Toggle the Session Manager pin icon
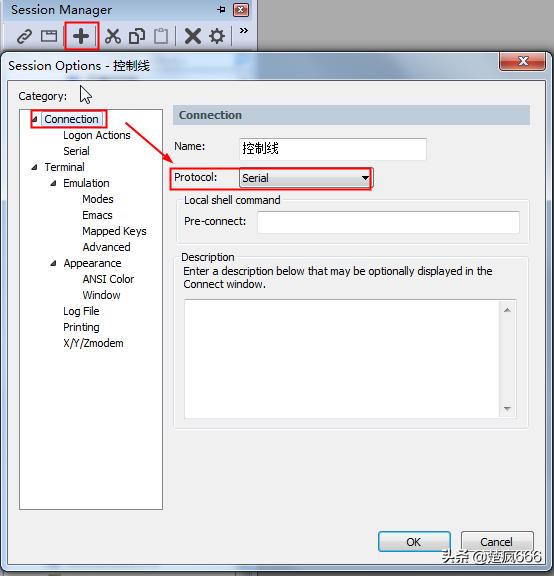Screen dimensions: 554x576 tap(222, 10)
